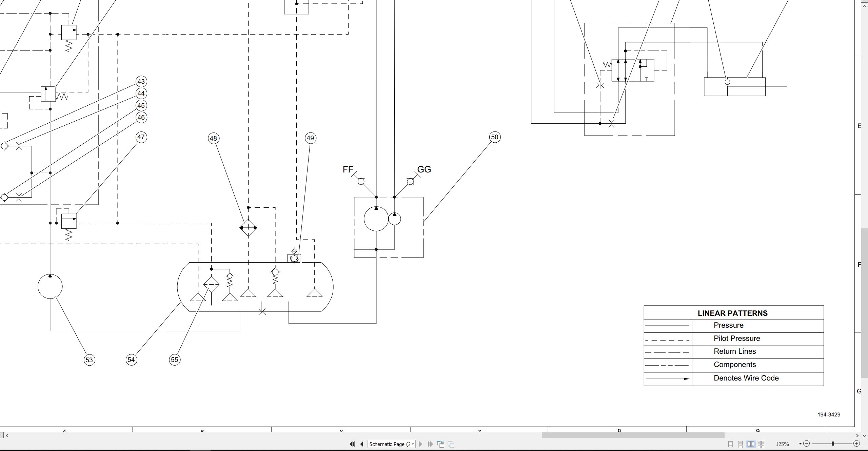Click callout number 43
The image size is (868, 451).
(141, 82)
